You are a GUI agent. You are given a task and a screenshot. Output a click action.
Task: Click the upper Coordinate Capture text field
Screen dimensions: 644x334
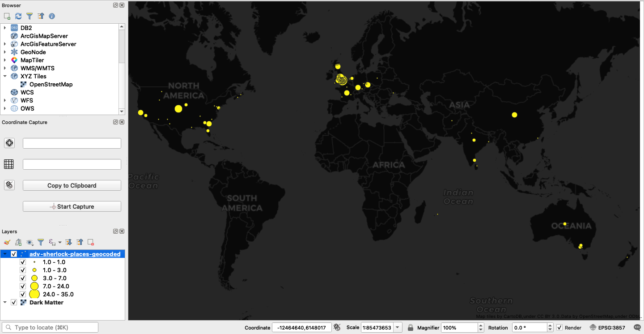(x=72, y=143)
